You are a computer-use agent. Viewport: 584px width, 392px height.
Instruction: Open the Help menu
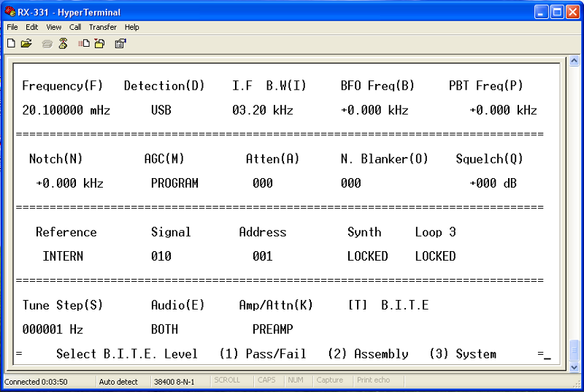(131, 27)
